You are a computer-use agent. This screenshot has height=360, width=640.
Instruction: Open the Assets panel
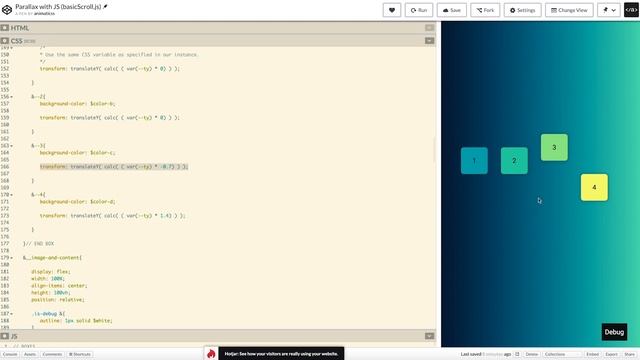30,354
